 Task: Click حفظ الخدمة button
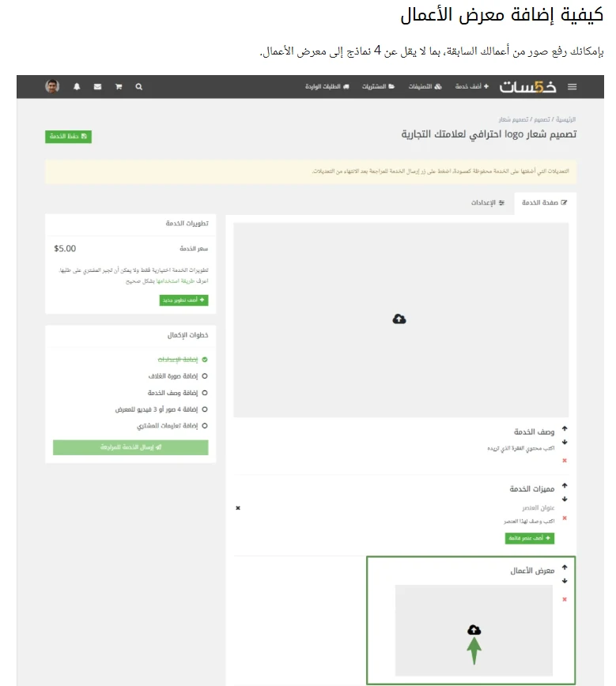68,137
